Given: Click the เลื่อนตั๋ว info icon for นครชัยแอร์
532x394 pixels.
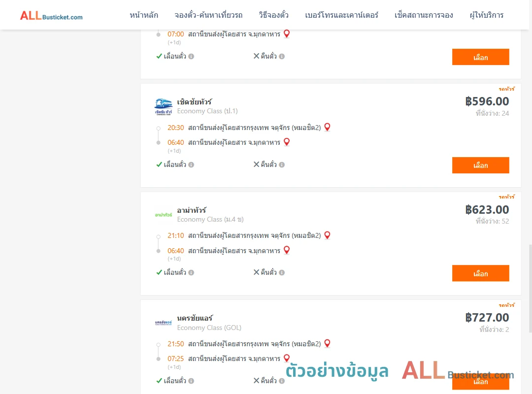Looking at the screenshot, I should point(191,381).
